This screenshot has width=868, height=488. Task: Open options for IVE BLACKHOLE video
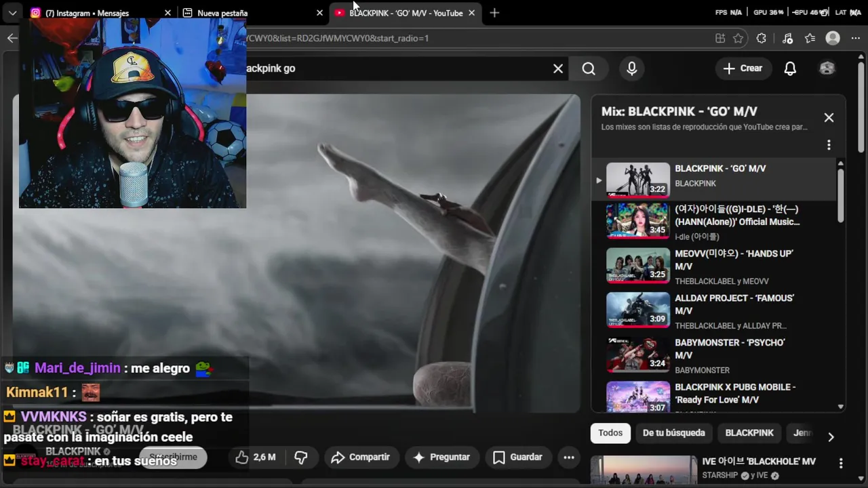coord(841,464)
